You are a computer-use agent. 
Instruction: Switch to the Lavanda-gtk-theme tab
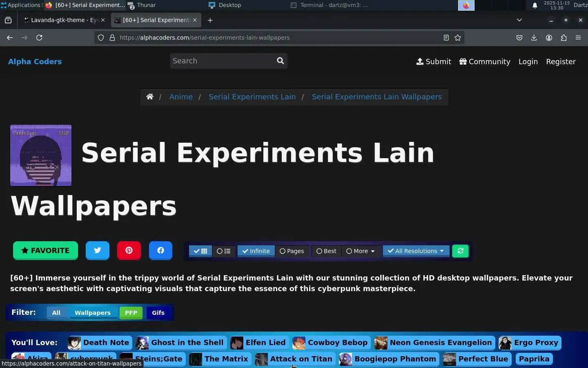point(63,20)
